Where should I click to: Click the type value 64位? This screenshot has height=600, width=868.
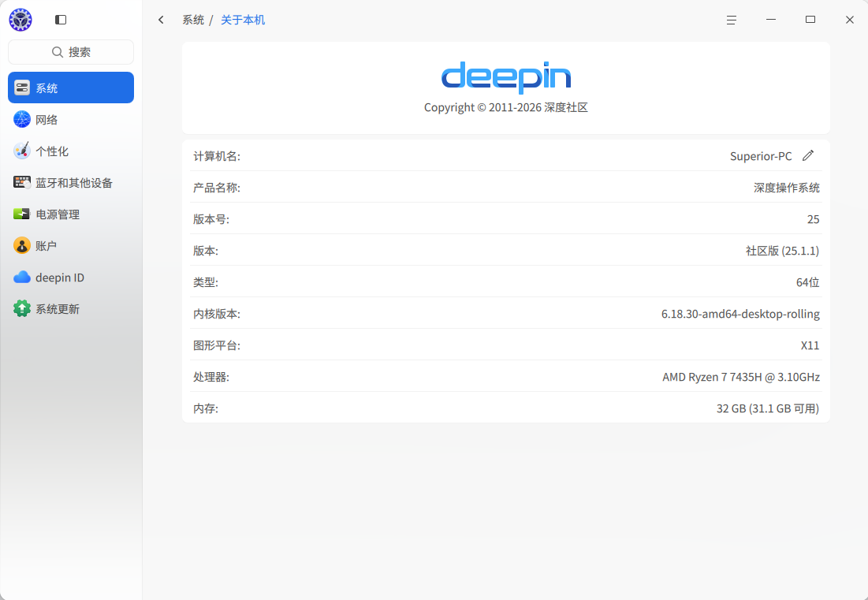[x=807, y=282]
